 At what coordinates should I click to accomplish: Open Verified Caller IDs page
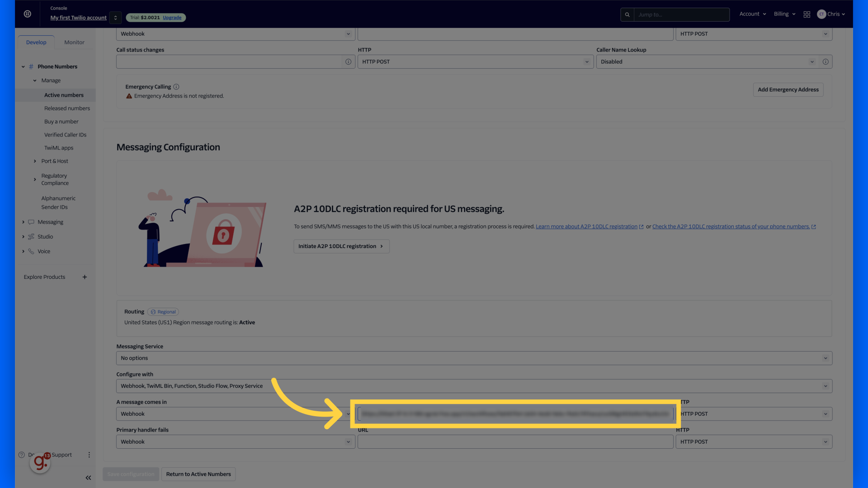tap(65, 135)
